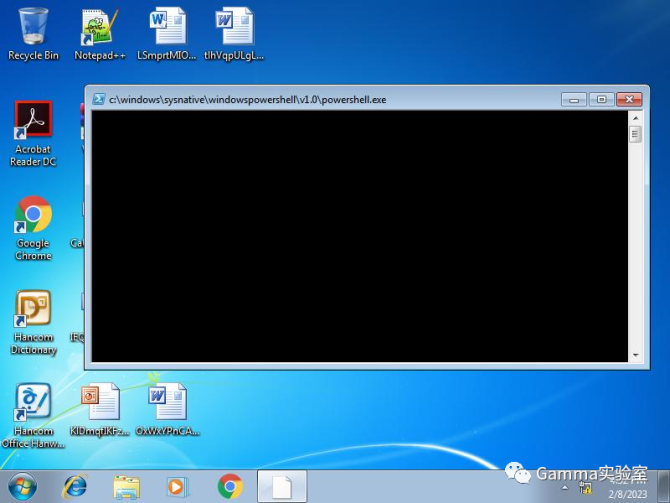Select the blank document taskbar button
Screen dimensions: 670x503
pos(282,486)
